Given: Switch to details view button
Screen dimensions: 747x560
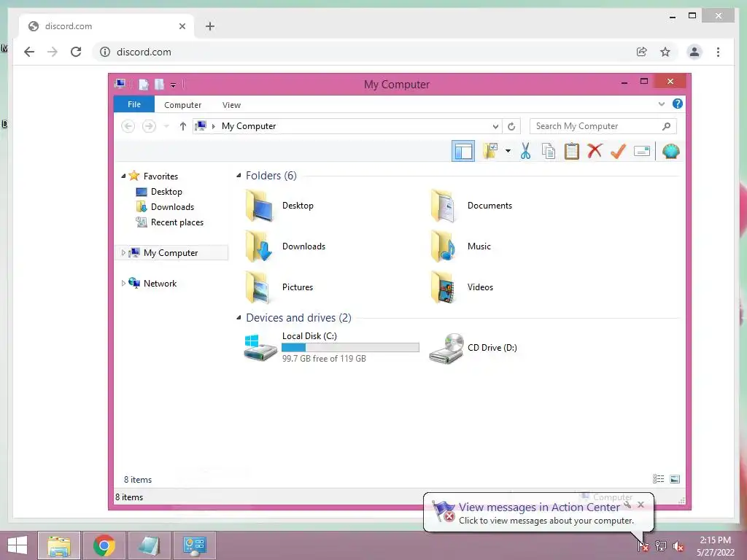Looking at the screenshot, I should [659, 479].
